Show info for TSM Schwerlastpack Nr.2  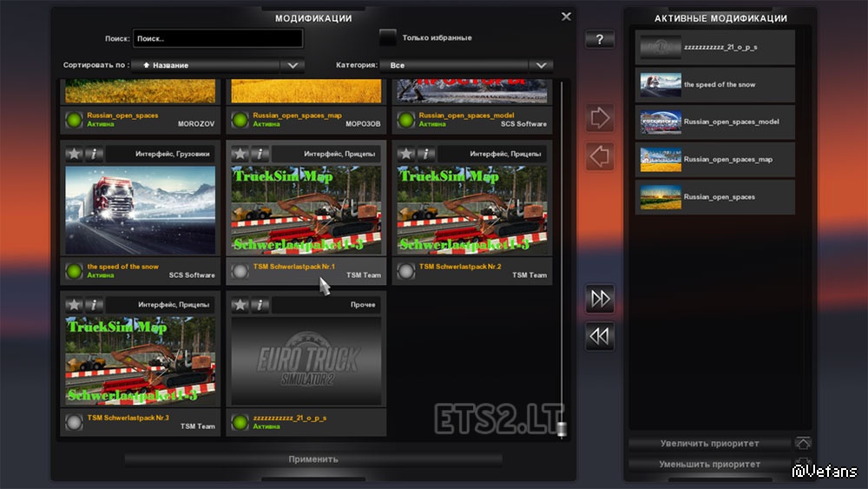click(426, 154)
